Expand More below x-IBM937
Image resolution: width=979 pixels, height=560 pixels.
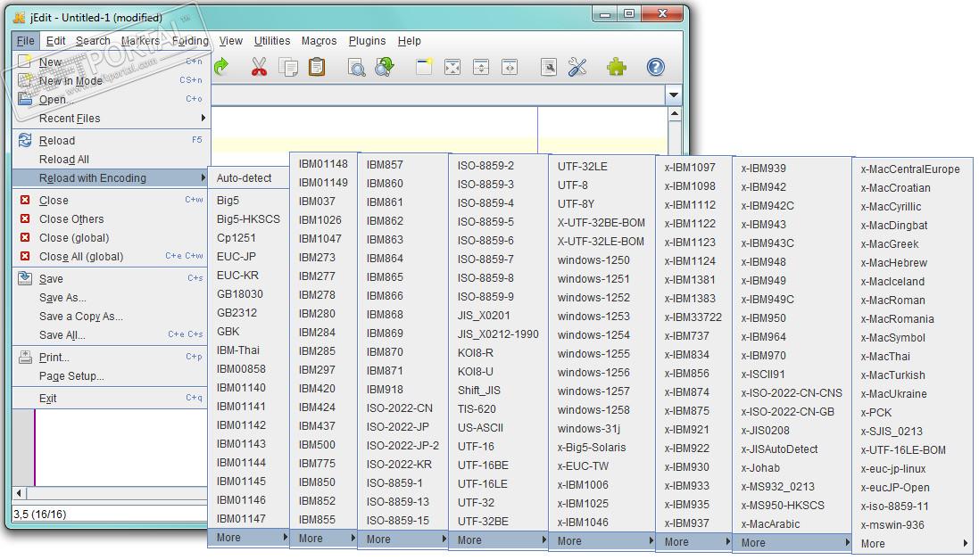pos(693,542)
